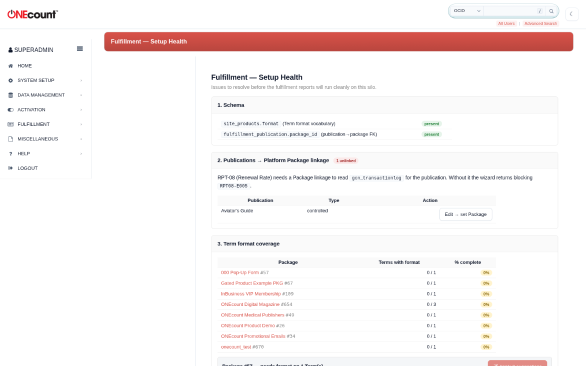Open DATA MANAGEMENT menu item
The image size is (586, 366).
click(41, 95)
